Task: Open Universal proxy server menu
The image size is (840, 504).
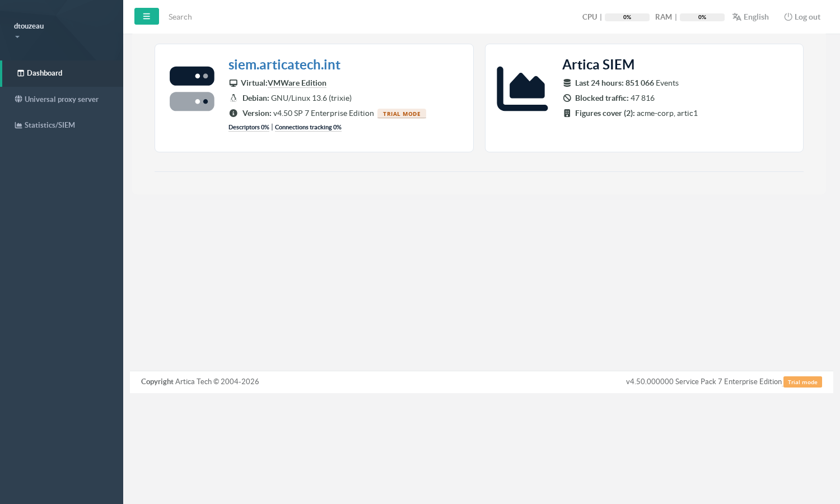Action: 62,99
